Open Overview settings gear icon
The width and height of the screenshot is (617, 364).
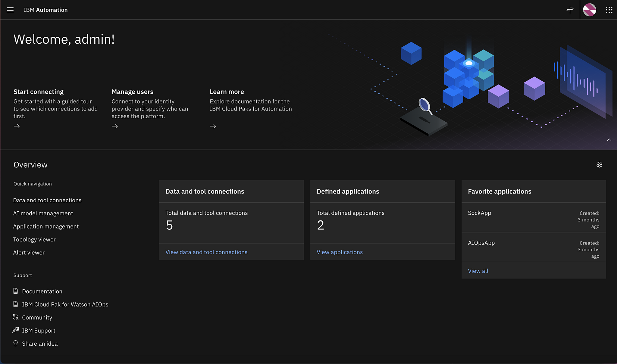[x=599, y=165]
